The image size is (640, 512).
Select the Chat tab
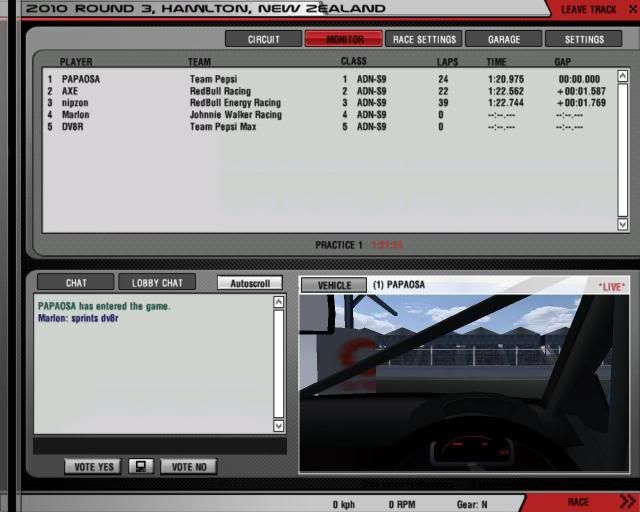tap(76, 283)
